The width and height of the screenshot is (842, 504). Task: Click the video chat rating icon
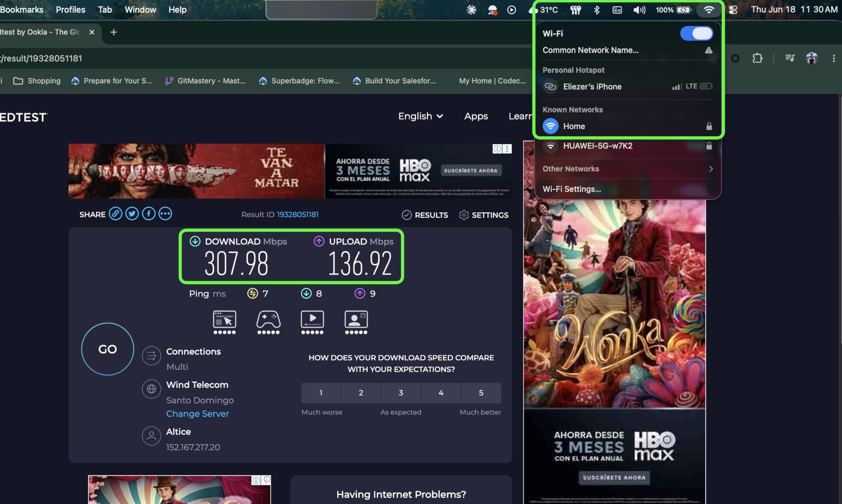click(x=356, y=322)
